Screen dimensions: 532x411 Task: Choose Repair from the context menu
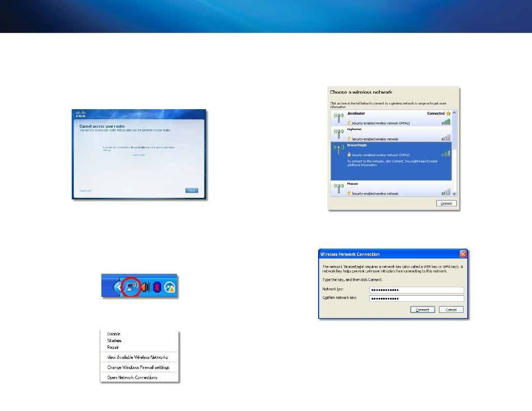coord(113,347)
